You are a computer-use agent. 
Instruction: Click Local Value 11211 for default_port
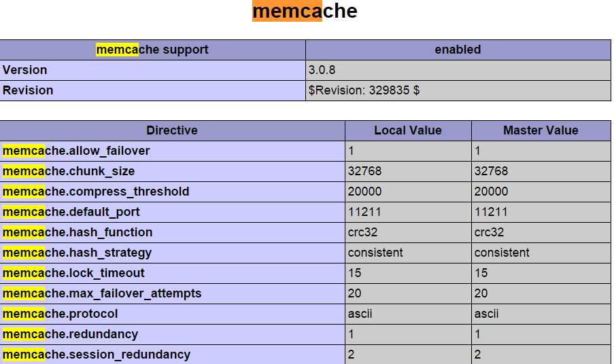click(x=364, y=212)
